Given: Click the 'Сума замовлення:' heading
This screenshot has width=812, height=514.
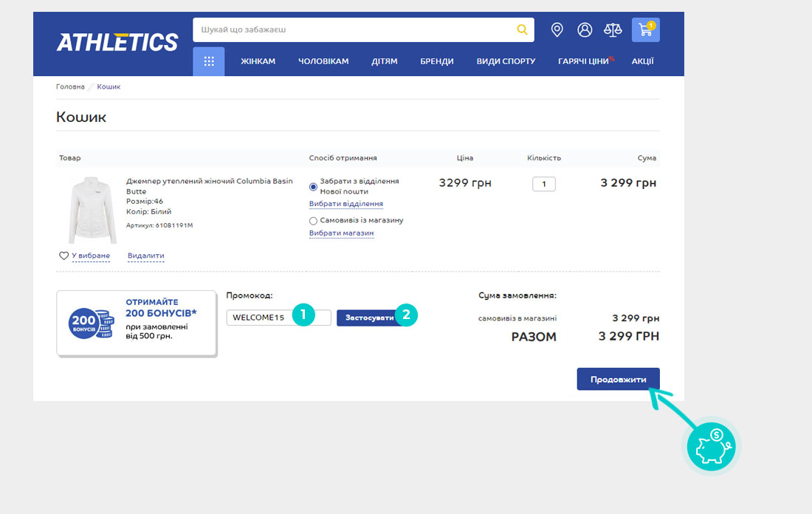Looking at the screenshot, I should click(x=517, y=295).
